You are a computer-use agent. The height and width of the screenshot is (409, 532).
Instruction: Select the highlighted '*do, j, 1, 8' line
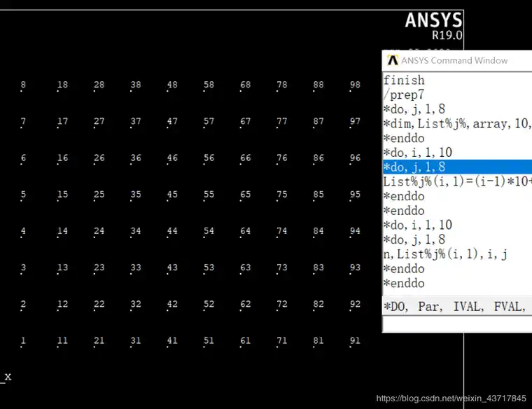(x=457, y=167)
